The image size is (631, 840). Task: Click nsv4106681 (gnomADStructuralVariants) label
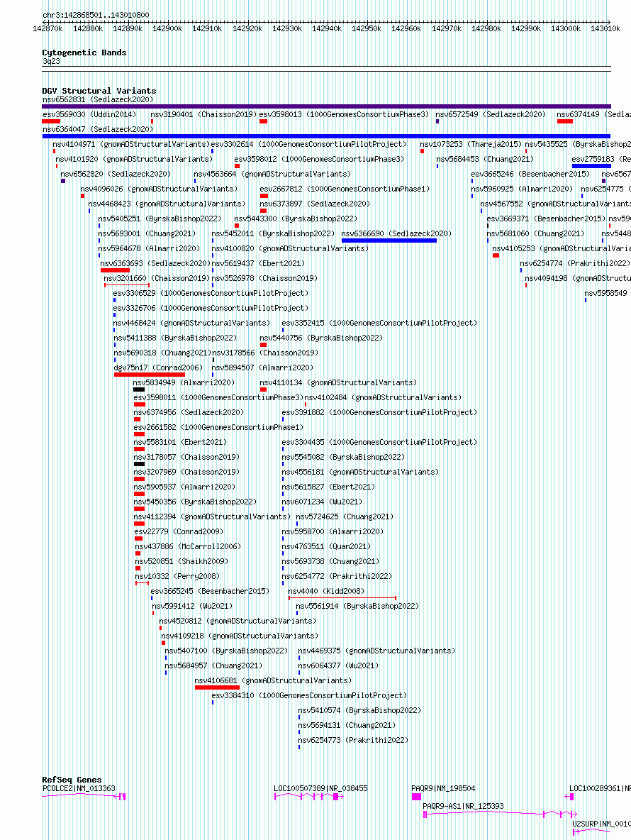(273, 680)
